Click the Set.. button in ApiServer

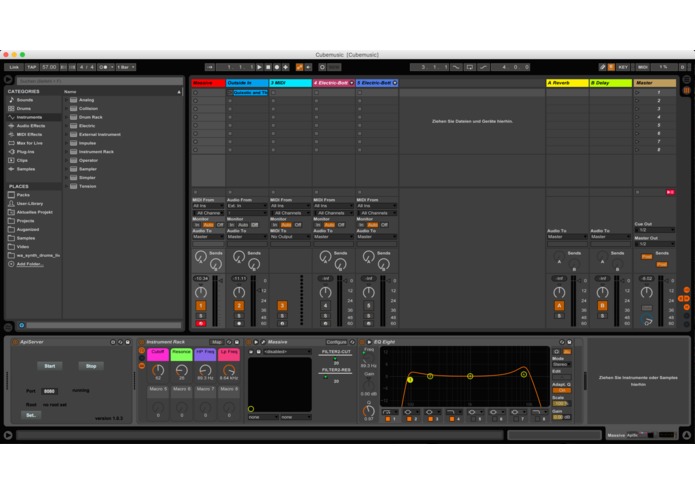pos(31,415)
